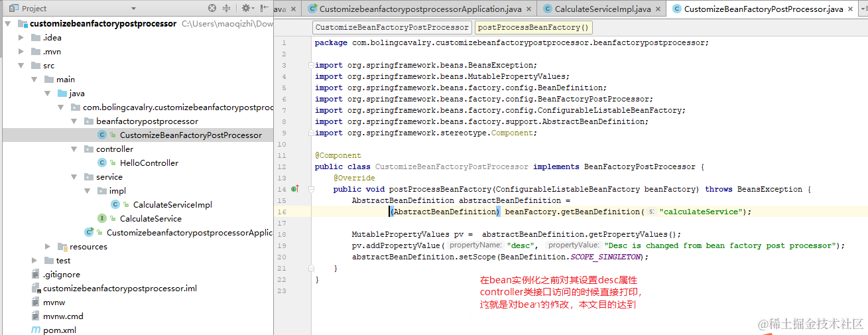This screenshot has height=335, width=868.
Task: Select customizebeanfactorypostprocessor.iml file
Action: click(x=120, y=288)
